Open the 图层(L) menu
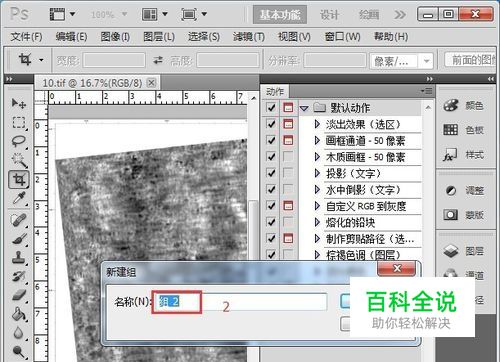The height and width of the screenshot is (362, 500). (x=159, y=36)
